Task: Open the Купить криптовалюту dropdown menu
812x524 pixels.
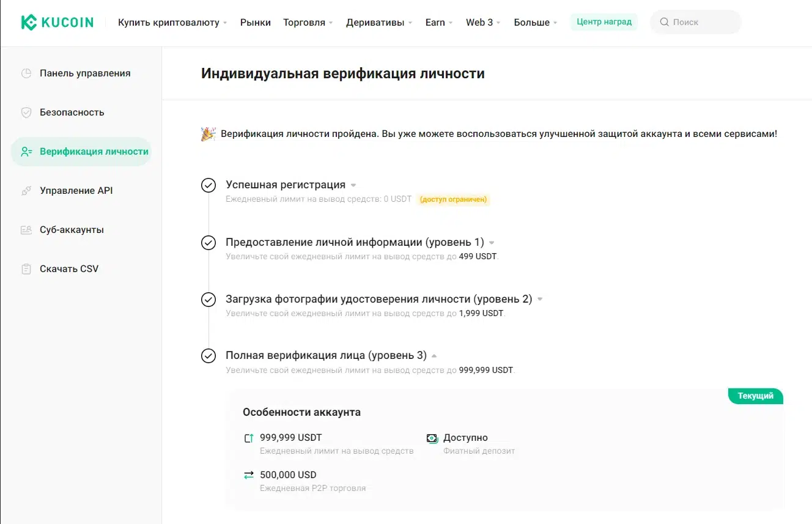Action: click(172, 22)
